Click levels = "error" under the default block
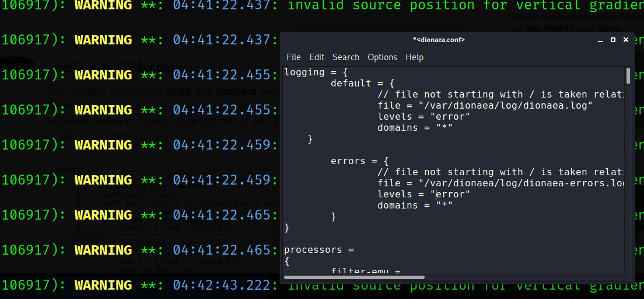644x299 pixels. [423, 117]
